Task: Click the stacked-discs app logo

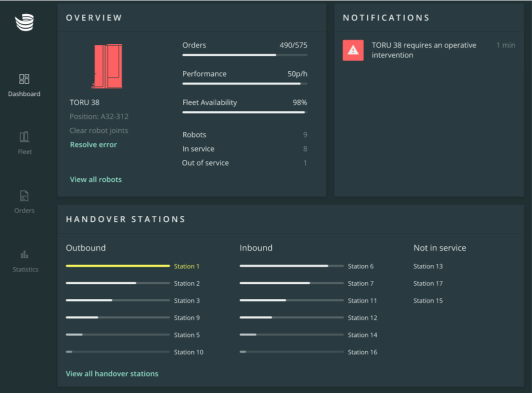Action: [24, 23]
